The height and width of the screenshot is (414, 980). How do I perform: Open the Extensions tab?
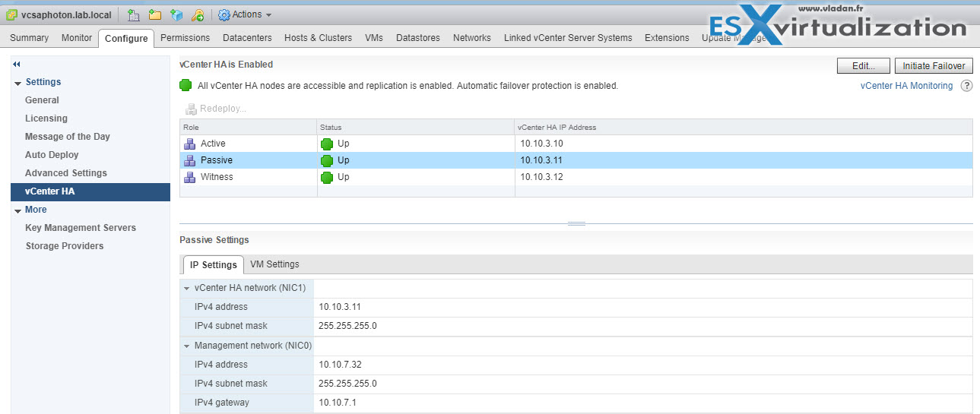(667, 38)
